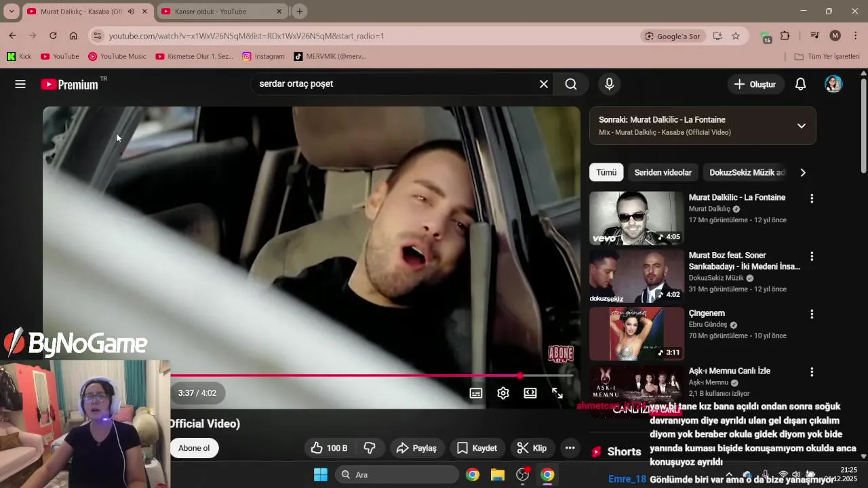Open the Çingenem video thumbnail
Image resolution: width=868 pixels, height=488 pixels.
pyautogui.click(x=637, y=333)
